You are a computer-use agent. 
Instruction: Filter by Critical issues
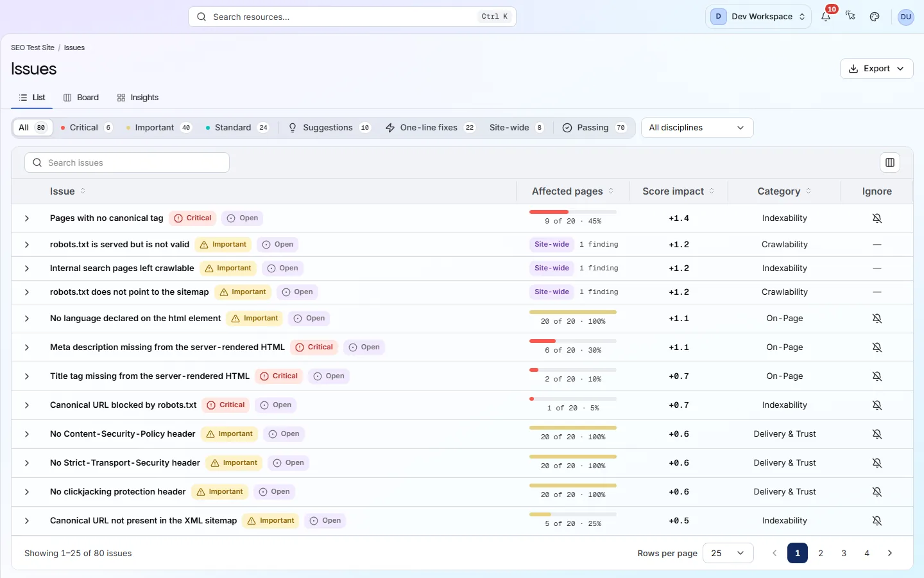point(87,128)
